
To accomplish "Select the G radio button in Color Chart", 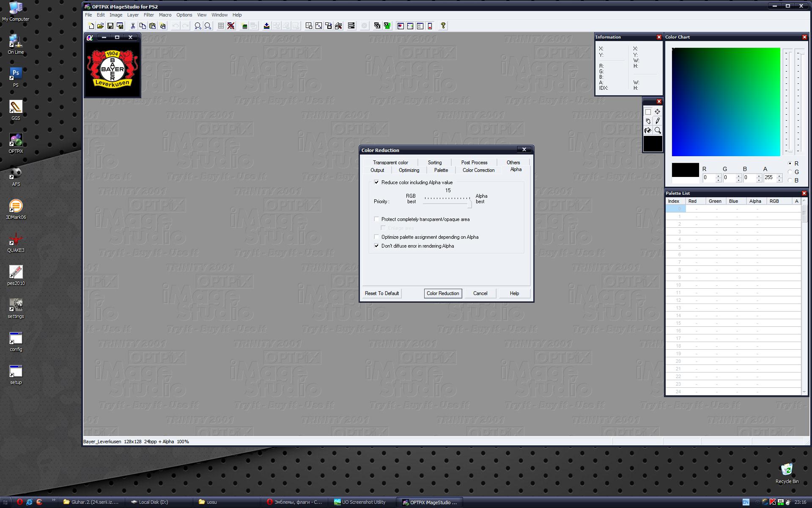I will pyautogui.click(x=790, y=172).
